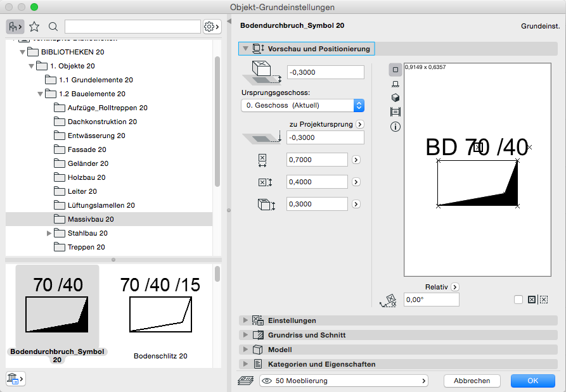Select the 2D symbol preview icon
Screen dimensions: 566x392
pyautogui.click(x=396, y=70)
